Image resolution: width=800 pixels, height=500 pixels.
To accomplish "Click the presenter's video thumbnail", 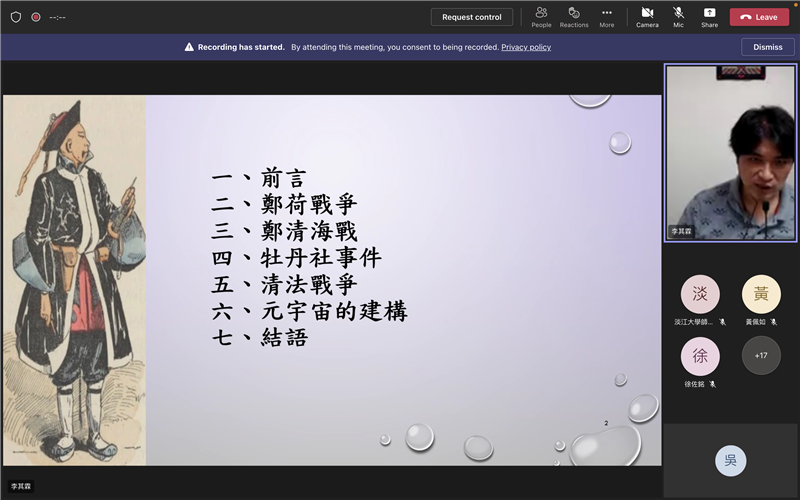I will (731, 153).
